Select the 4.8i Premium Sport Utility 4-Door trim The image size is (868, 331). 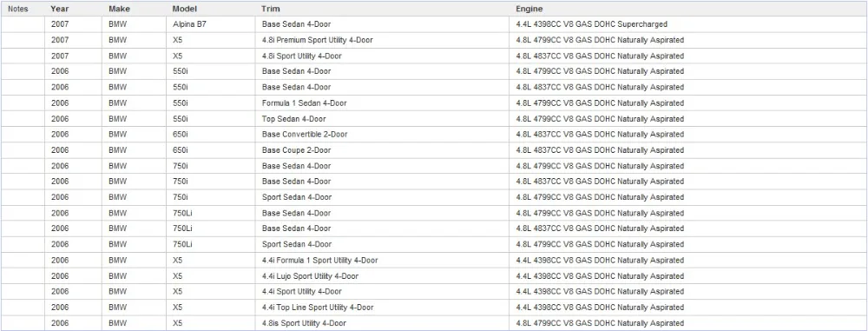317,40
